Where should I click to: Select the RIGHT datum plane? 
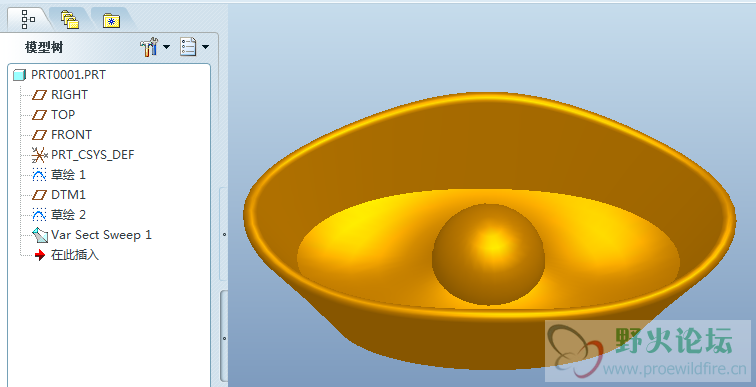click(x=69, y=95)
